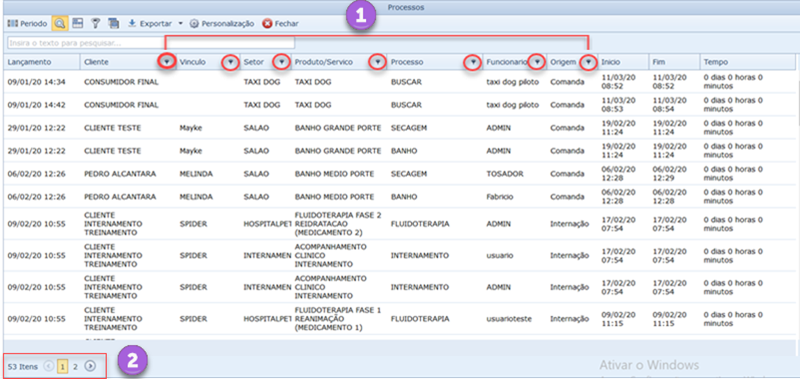
Task: Click the disabled previous page arrow
Action: [x=49, y=366]
